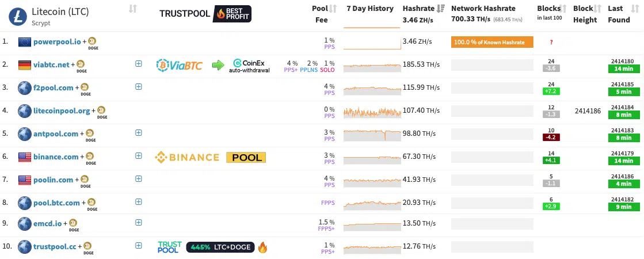The width and height of the screenshot is (644, 259).
Task: Click the ViaBTC logo banner
Action: tap(179, 65)
